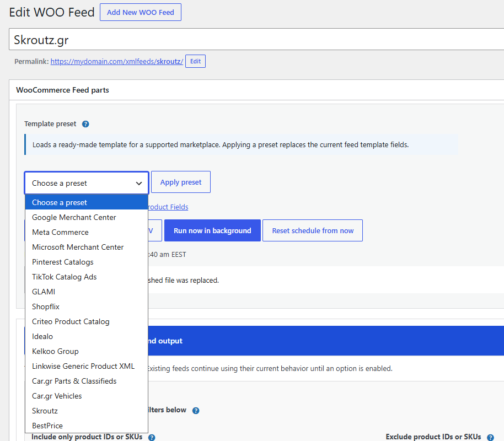Focus the Skroutz.gr feed title field
This screenshot has width=504, height=441.
pyautogui.click(x=256, y=39)
